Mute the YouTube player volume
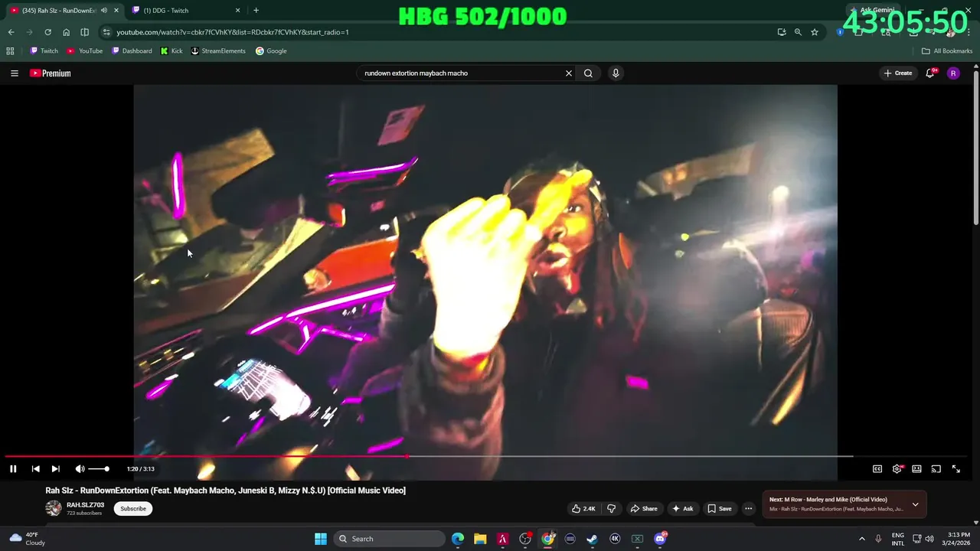The width and height of the screenshot is (980, 551). [x=80, y=469]
